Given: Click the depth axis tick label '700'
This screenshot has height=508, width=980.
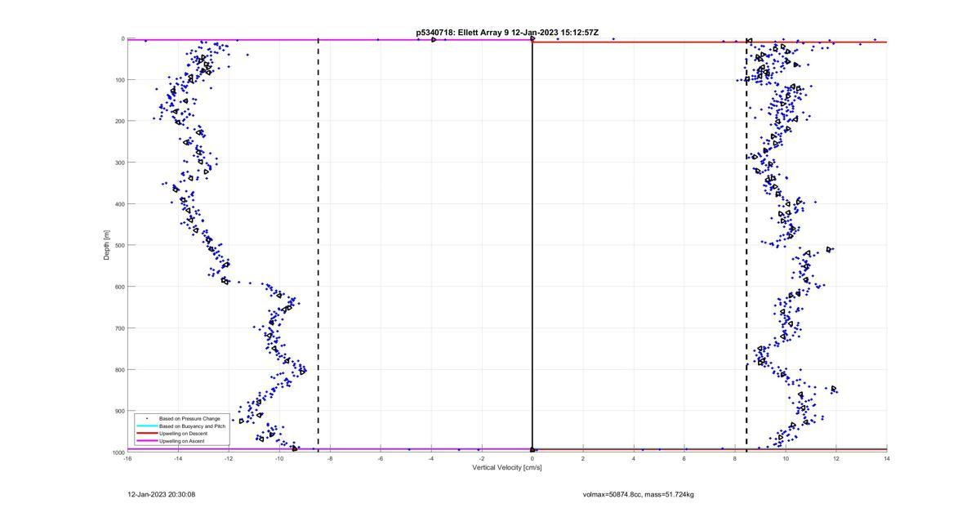Looking at the screenshot, I should [119, 328].
